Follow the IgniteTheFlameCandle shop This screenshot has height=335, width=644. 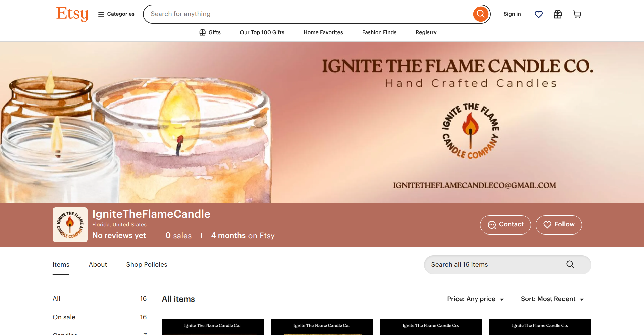click(559, 225)
